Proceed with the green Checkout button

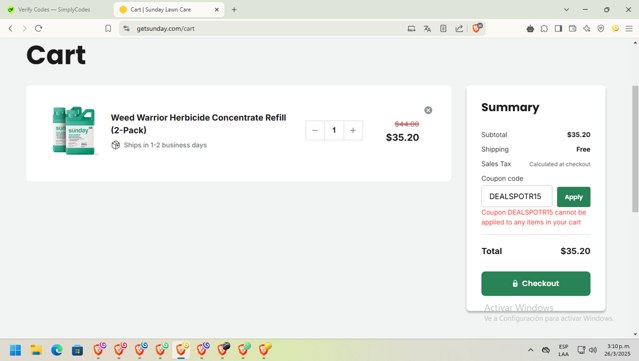[535, 284]
